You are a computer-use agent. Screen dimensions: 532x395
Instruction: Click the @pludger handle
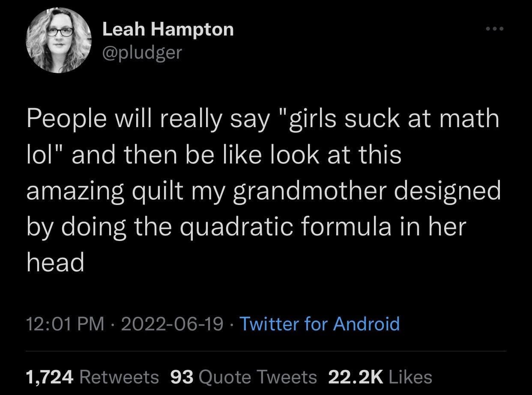(x=142, y=52)
